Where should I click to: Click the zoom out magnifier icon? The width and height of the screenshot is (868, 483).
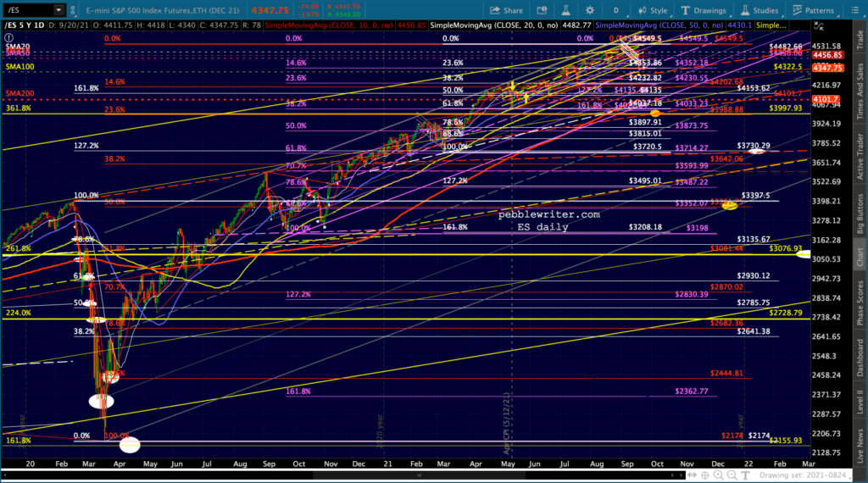click(x=732, y=475)
